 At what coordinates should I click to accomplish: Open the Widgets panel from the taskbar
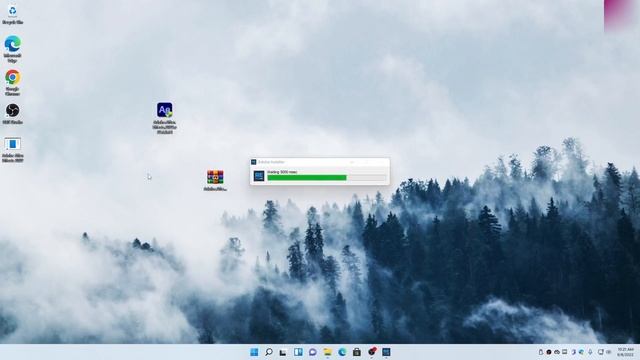[298, 352]
